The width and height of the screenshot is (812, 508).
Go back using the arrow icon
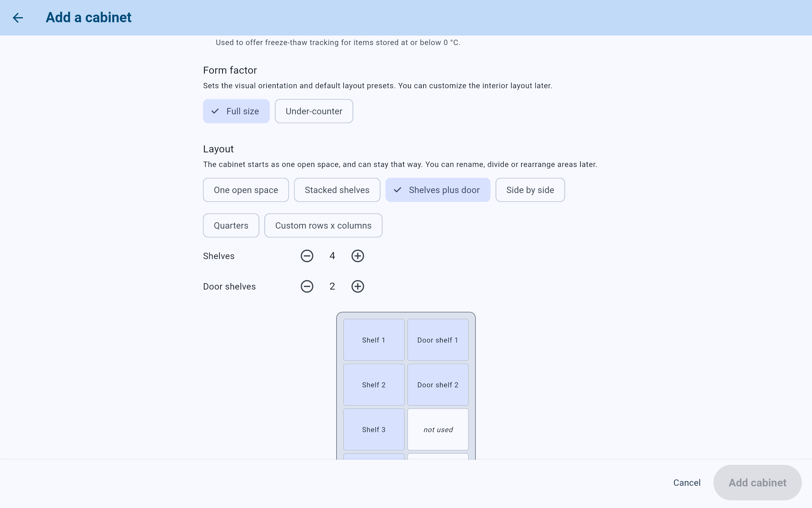(18, 17)
